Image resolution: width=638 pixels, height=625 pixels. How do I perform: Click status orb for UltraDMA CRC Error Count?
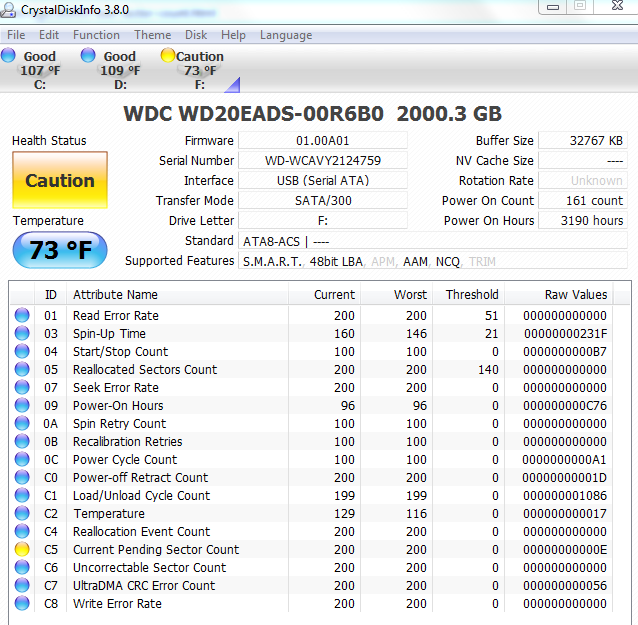pos(22,585)
